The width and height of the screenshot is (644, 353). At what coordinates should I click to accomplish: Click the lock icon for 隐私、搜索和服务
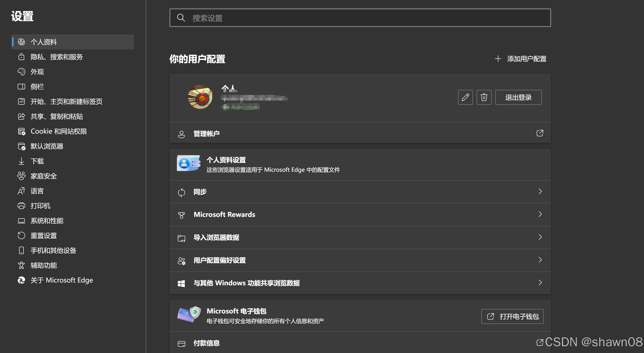[21, 57]
